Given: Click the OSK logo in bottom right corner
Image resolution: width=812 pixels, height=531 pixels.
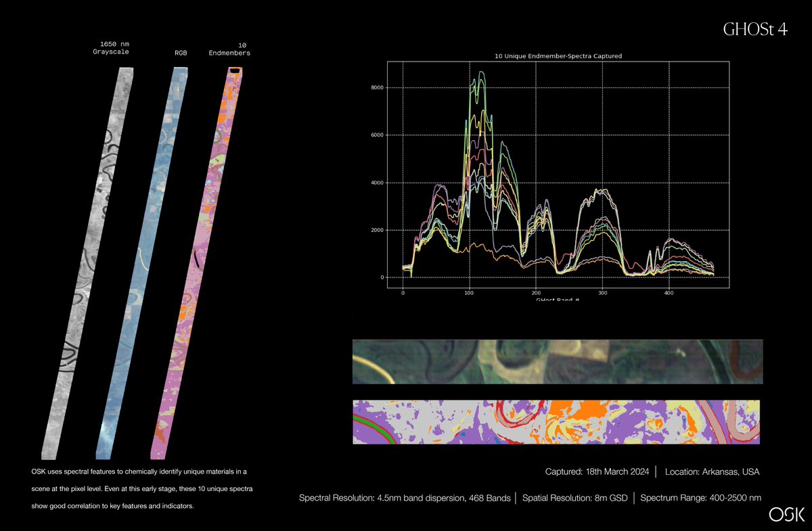Looking at the screenshot, I should click(x=787, y=515).
